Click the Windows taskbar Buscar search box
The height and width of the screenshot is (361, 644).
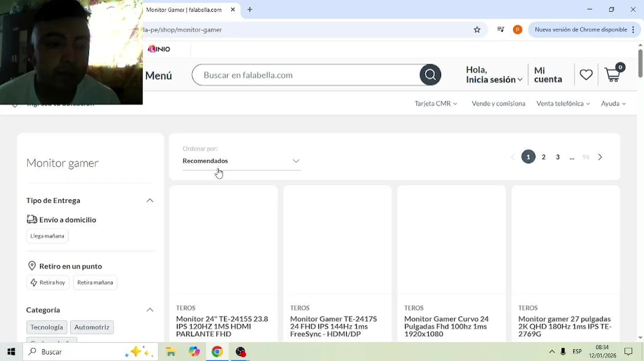click(90, 352)
